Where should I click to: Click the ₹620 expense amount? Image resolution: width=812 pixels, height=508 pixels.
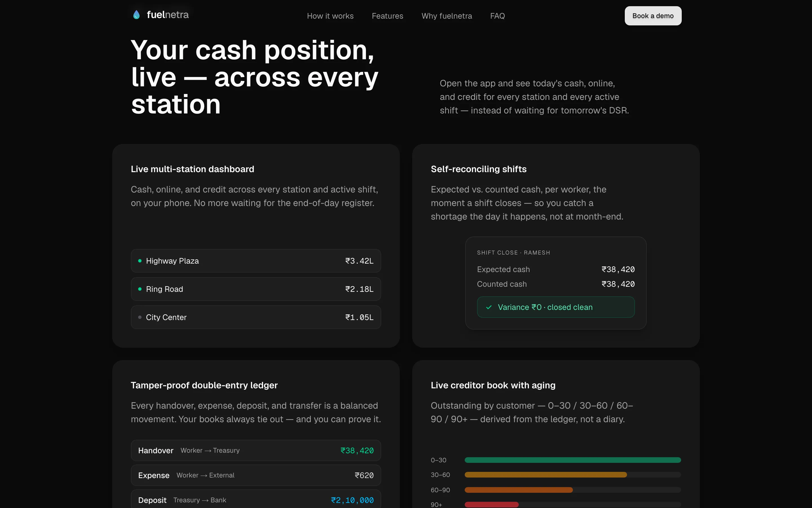(x=364, y=476)
